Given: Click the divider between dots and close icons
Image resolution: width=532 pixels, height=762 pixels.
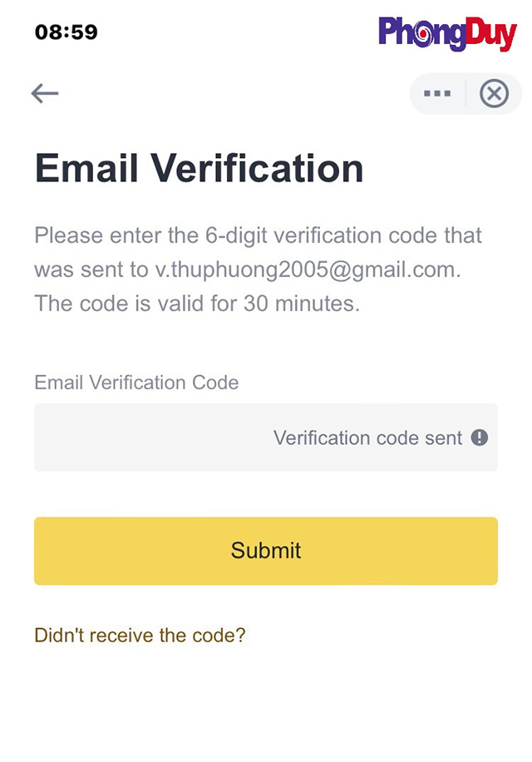Looking at the screenshot, I should tap(466, 94).
